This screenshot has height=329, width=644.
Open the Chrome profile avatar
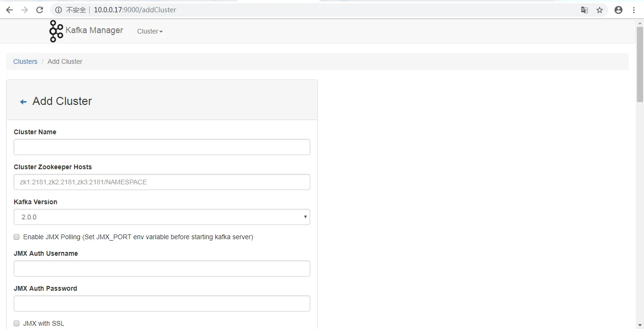click(x=619, y=10)
